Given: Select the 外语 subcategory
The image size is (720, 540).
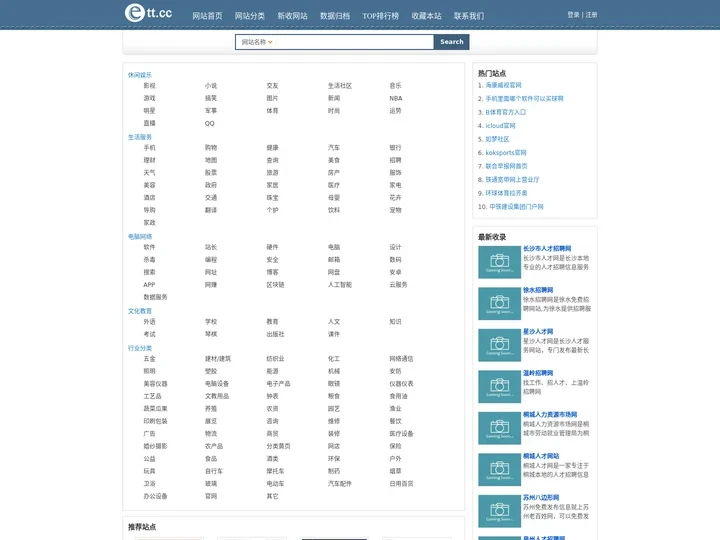Looking at the screenshot, I should (149, 322).
